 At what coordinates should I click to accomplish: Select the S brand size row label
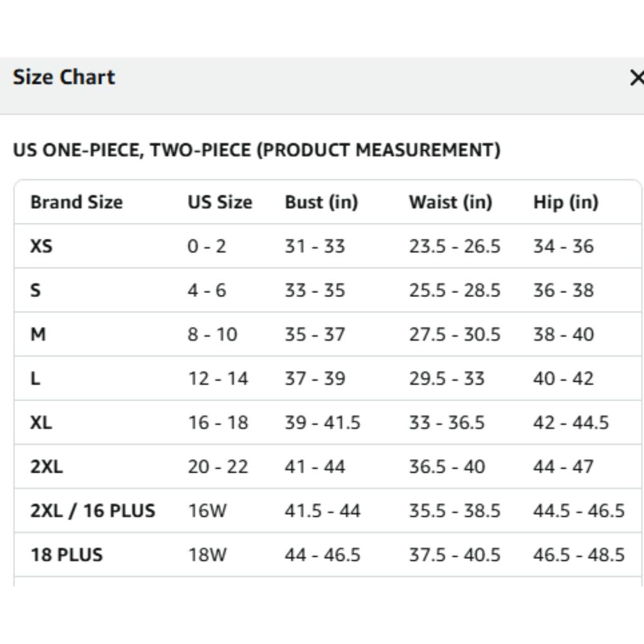[35, 290]
